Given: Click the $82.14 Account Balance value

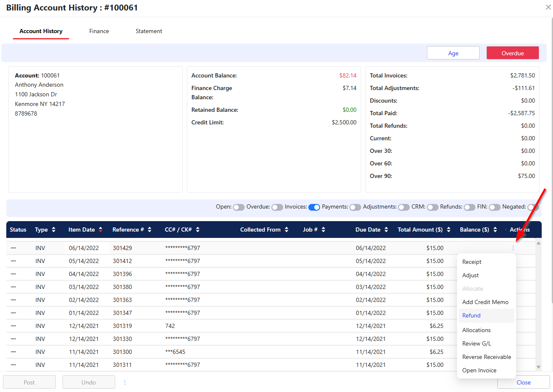Looking at the screenshot, I should (x=348, y=75).
